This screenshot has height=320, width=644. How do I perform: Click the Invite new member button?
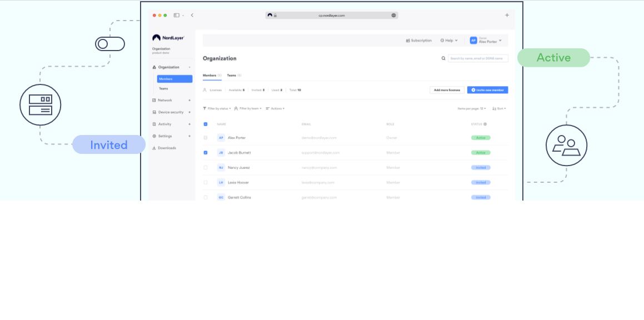[487, 90]
